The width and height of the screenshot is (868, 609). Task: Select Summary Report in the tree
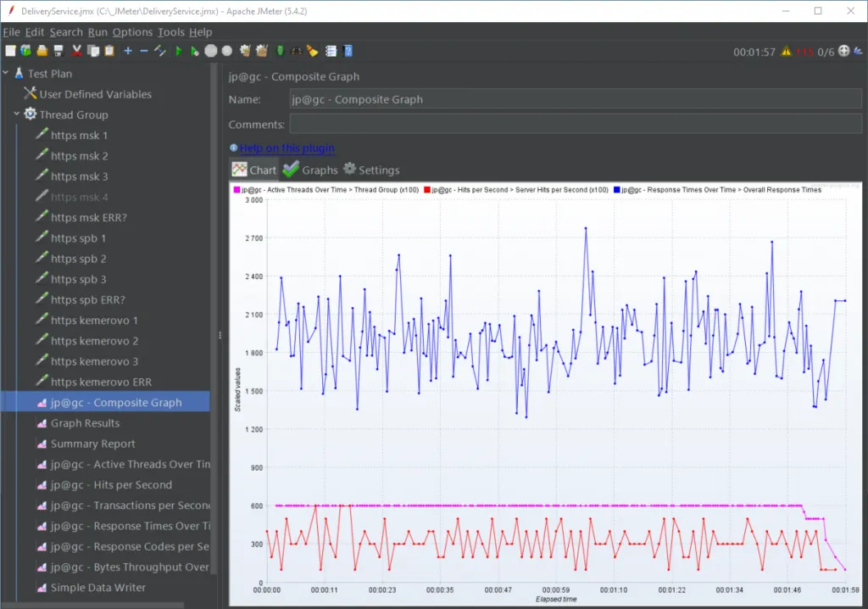pos(92,444)
